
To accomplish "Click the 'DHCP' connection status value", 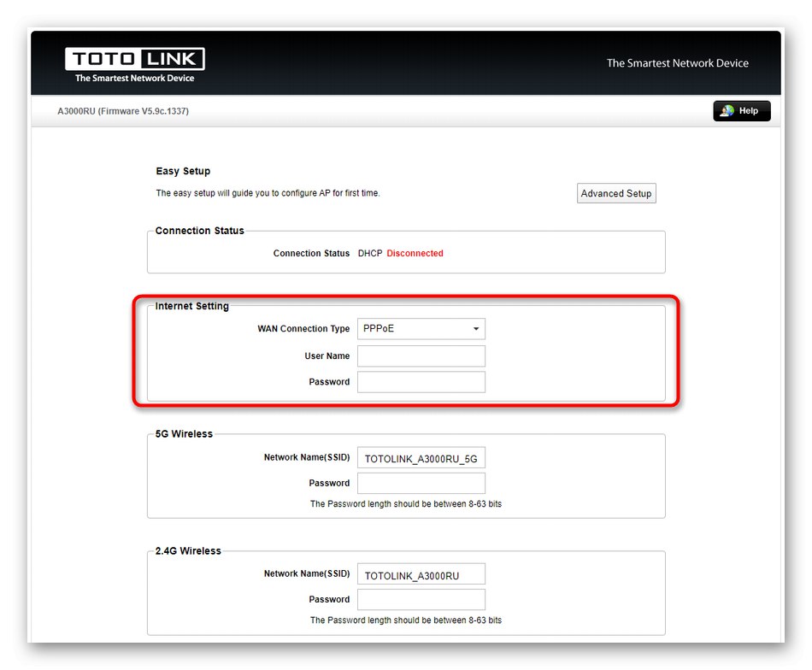I will pos(370,253).
